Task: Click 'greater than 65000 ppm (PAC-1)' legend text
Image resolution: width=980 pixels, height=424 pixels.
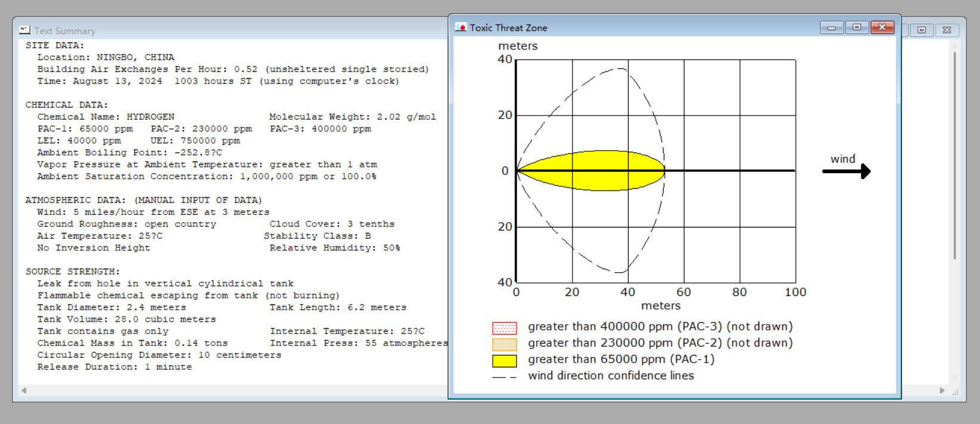Action: pos(621,359)
